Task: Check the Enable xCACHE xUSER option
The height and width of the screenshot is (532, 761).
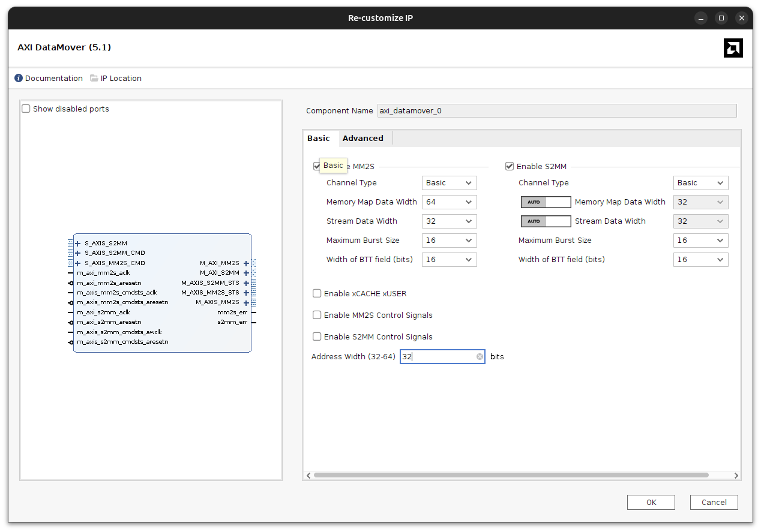Action: coord(317,293)
